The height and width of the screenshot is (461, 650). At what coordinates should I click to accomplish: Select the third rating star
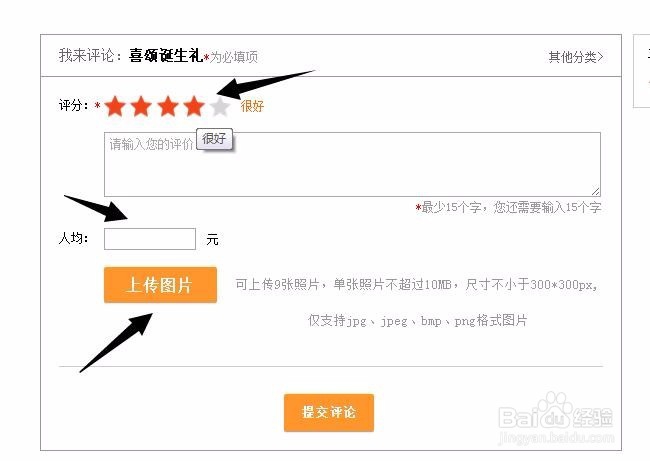[168, 106]
